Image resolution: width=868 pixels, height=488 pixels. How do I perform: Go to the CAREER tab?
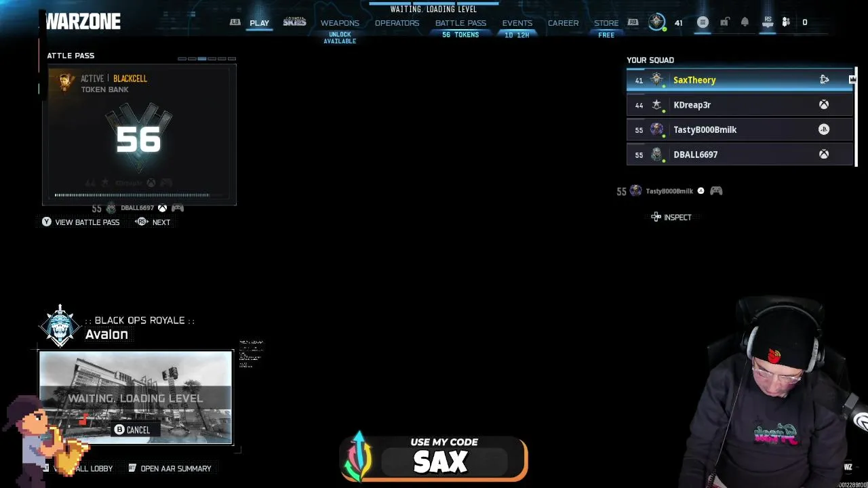pyautogui.click(x=563, y=23)
